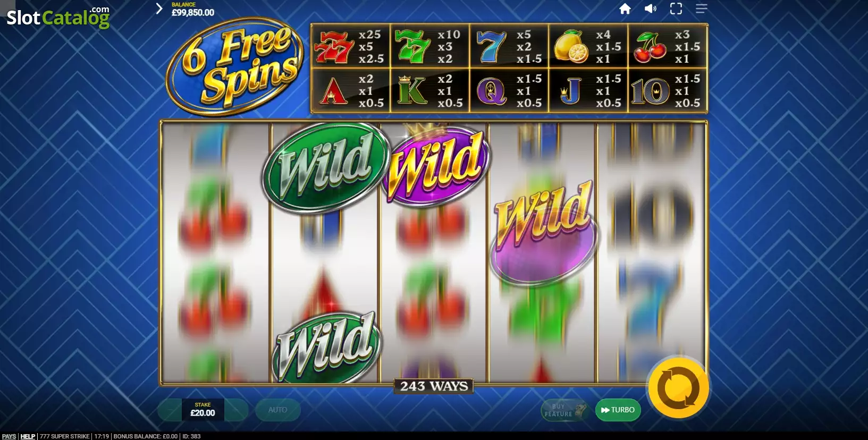Image resolution: width=868 pixels, height=440 pixels.
Task: Toggle fullscreen mode icon
Action: (x=676, y=9)
